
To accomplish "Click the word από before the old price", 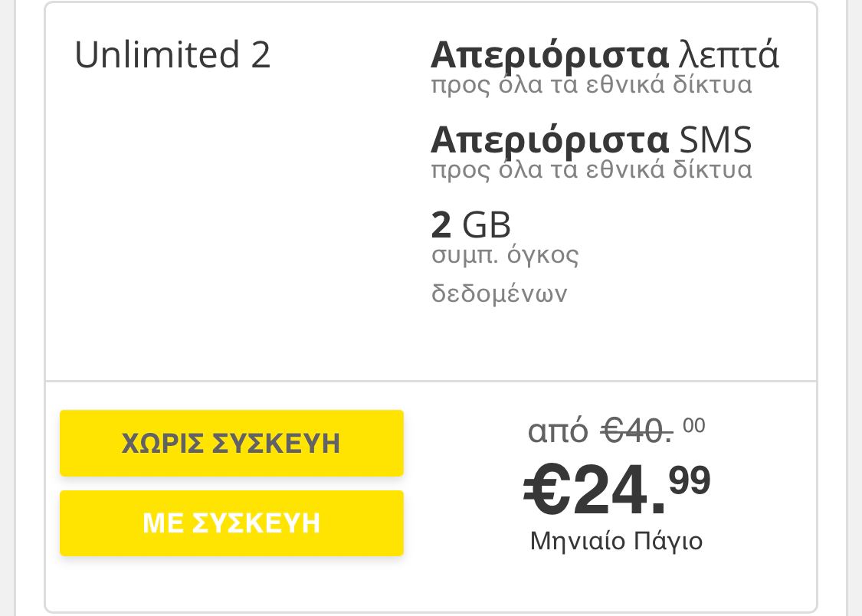I will [558, 432].
